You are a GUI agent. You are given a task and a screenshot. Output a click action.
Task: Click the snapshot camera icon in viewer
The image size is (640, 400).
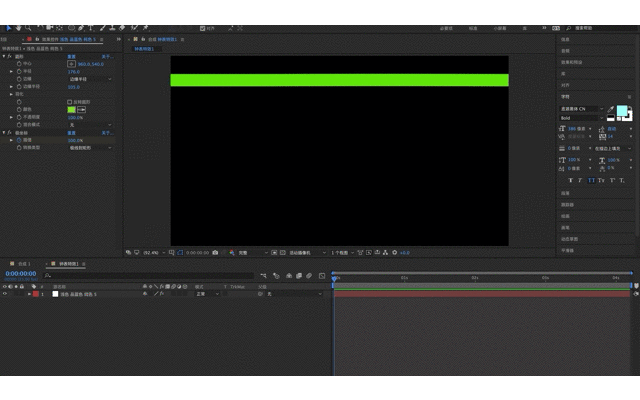tap(215, 253)
